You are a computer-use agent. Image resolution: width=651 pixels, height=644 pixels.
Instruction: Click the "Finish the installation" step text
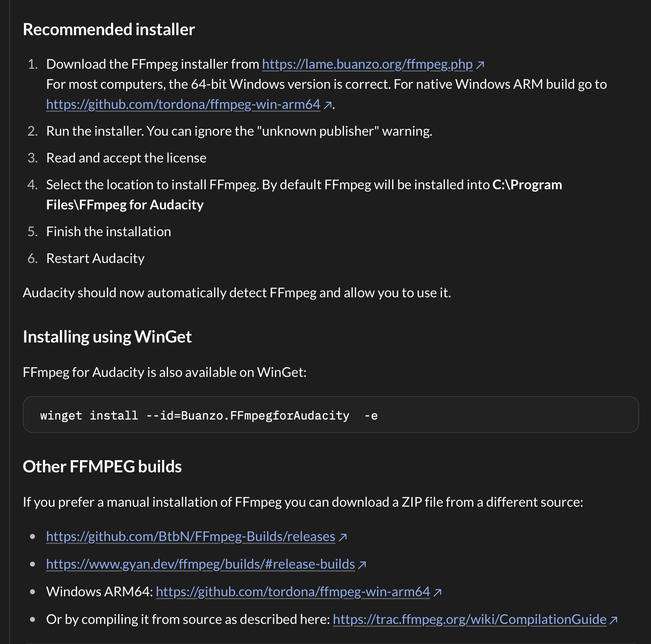coord(108,232)
